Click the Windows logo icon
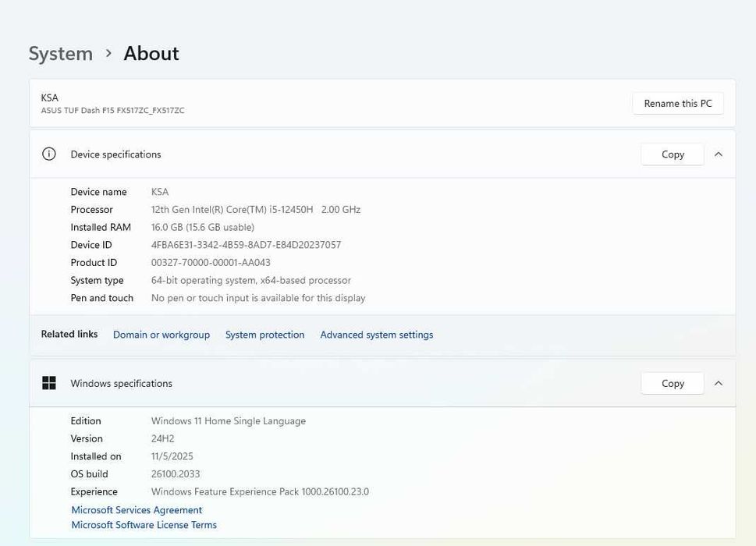The width and height of the screenshot is (756, 546). [x=48, y=383]
